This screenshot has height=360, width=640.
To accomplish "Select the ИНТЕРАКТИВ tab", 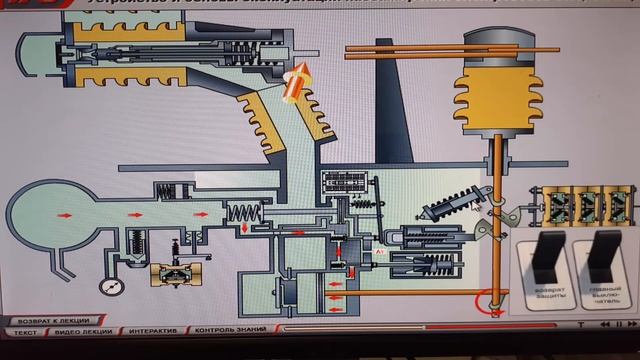I will tap(153, 331).
